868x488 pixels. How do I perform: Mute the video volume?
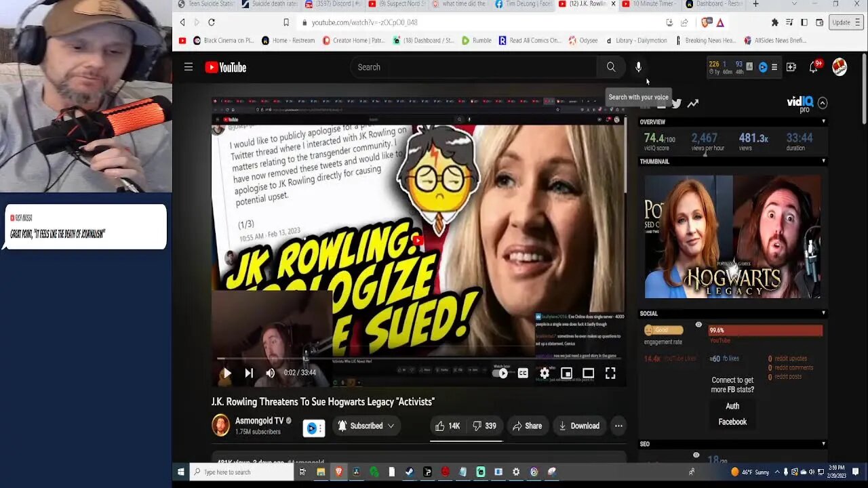click(271, 373)
